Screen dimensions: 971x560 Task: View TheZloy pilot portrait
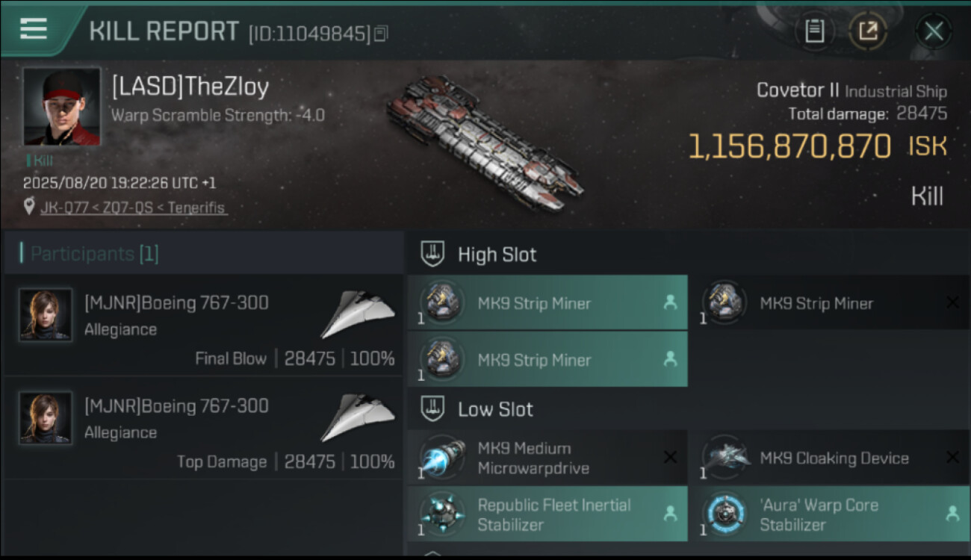62,106
